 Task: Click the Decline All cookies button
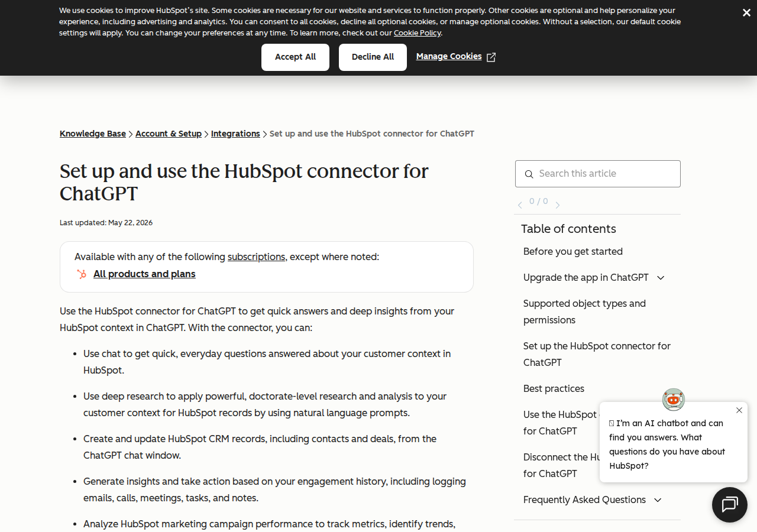pyautogui.click(x=373, y=57)
